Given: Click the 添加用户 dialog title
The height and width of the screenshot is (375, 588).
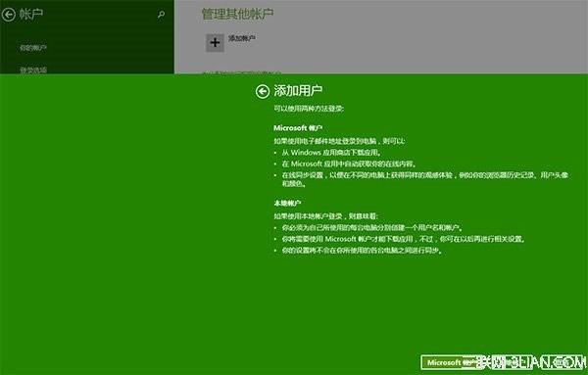Looking at the screenshot, I should [x=298, y=91].
